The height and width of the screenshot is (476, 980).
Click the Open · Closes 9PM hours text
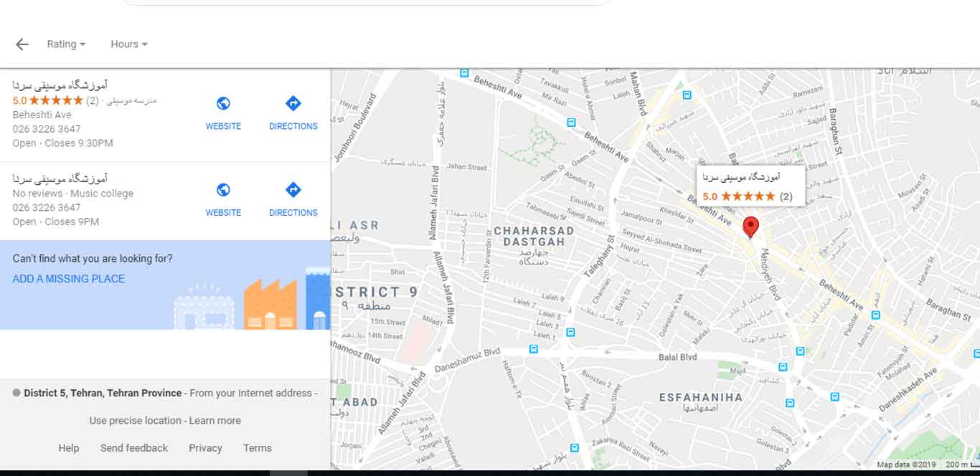click(56, 222)
